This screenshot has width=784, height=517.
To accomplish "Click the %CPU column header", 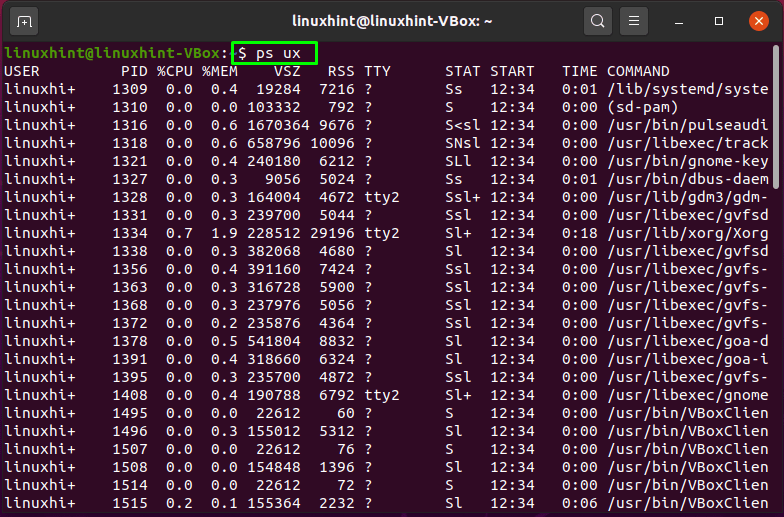I will click(x=174, y=72).
